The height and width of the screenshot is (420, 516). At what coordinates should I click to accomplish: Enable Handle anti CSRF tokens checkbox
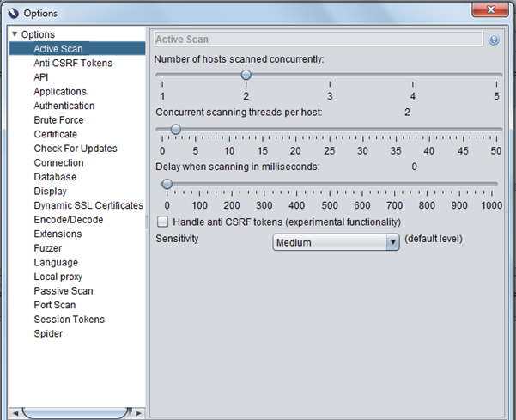click(163, 222)
